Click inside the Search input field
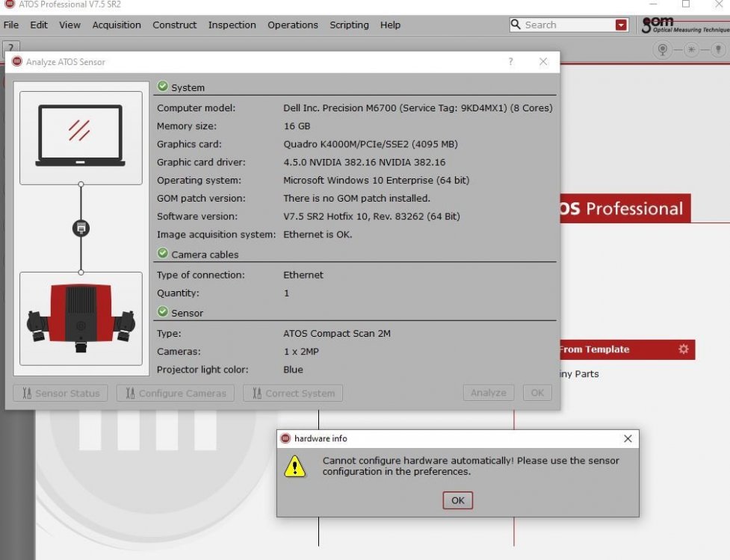This screenshot has height=560, width=730. 568,25
